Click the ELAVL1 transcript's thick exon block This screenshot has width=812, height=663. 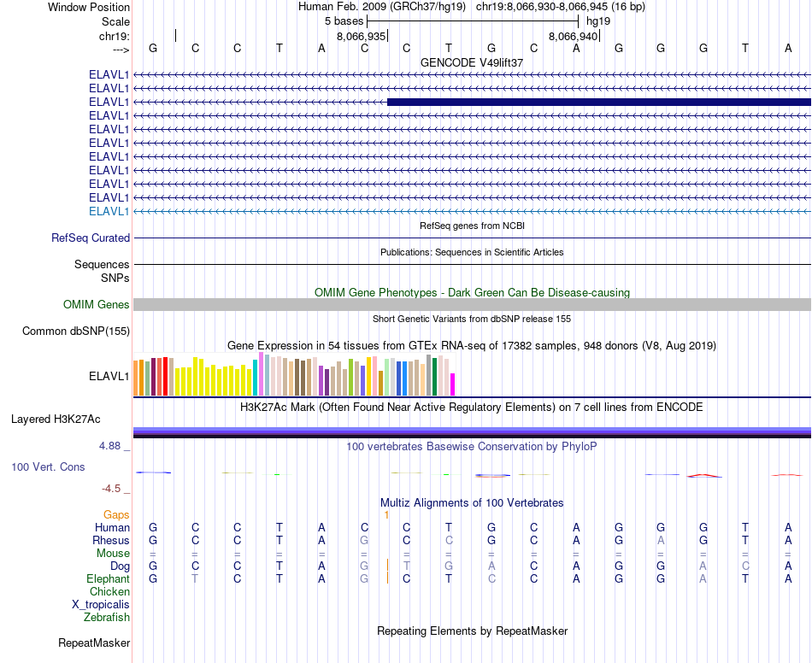coord(599,102)
